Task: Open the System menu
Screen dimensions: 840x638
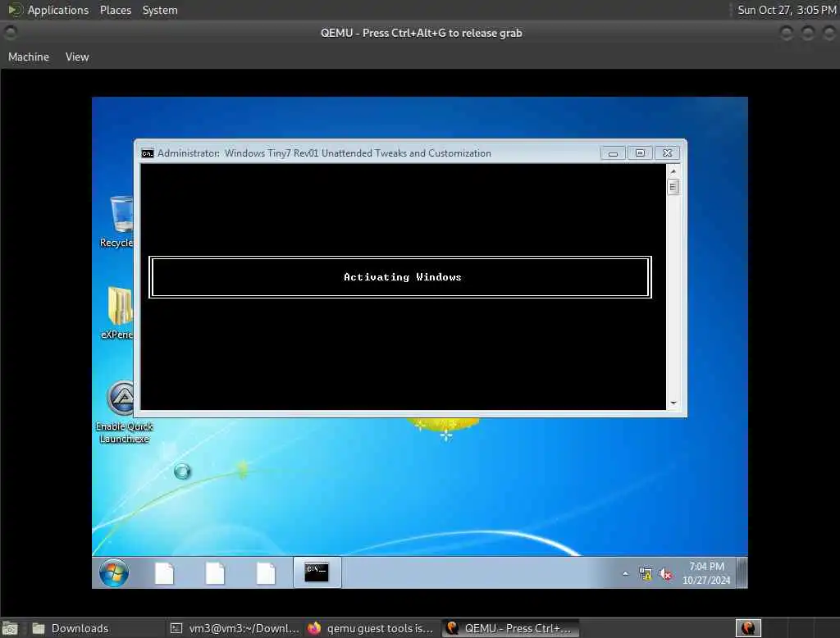Action: (160, 10)
